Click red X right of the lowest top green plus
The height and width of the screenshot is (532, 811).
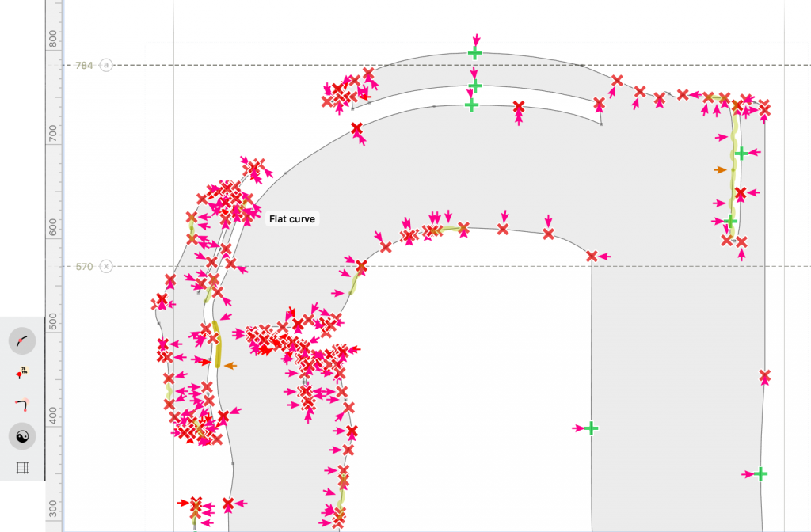[x=519, y=107]
